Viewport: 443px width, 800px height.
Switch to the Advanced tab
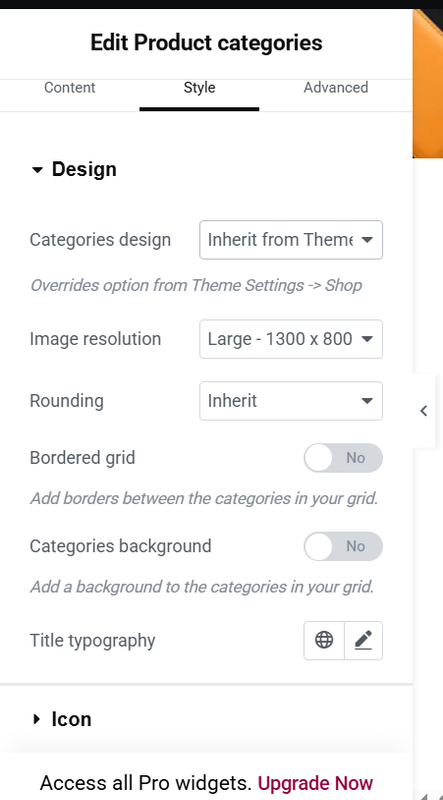(x=335, y=88)
